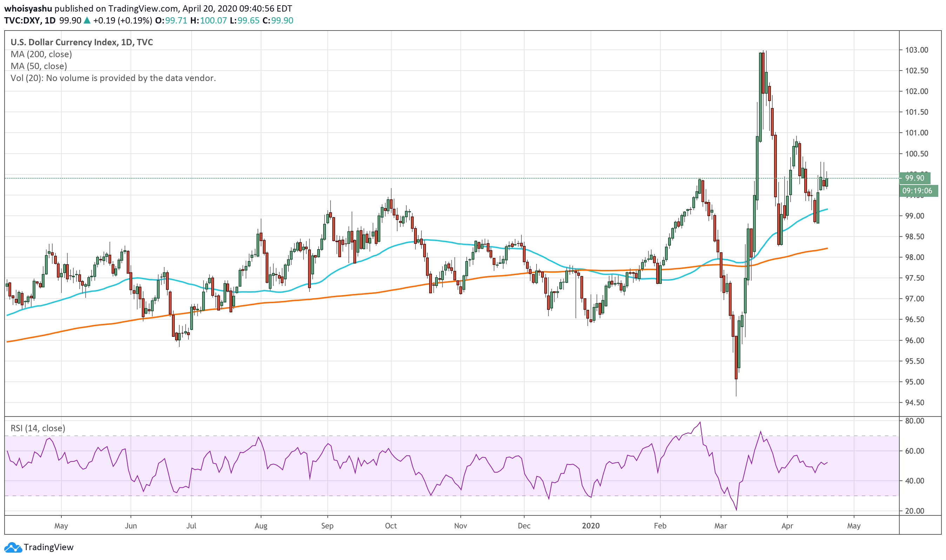Click the TradingView wordmark at bottom left

click(48, 547)
